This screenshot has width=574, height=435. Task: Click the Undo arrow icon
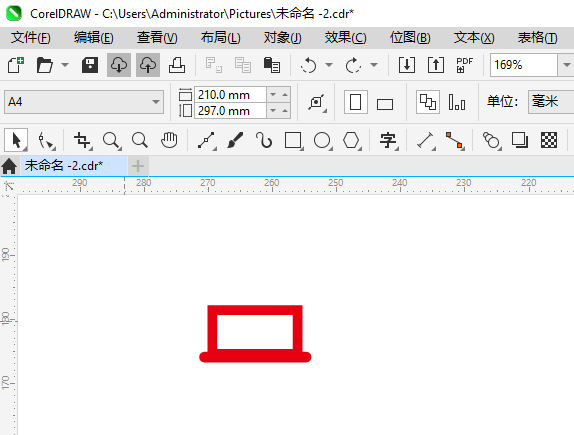[309, 65]
